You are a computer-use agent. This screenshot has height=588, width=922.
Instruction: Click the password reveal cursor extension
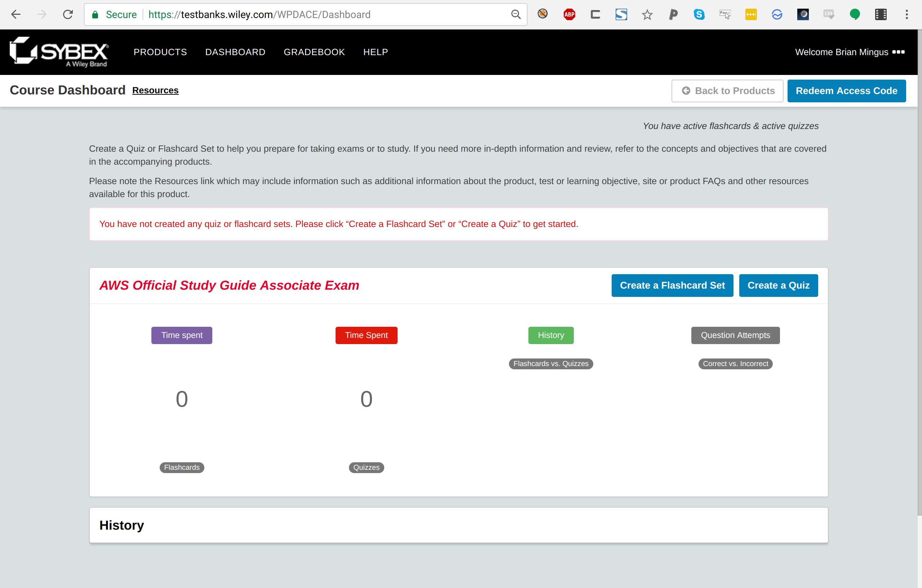(725, 14)
